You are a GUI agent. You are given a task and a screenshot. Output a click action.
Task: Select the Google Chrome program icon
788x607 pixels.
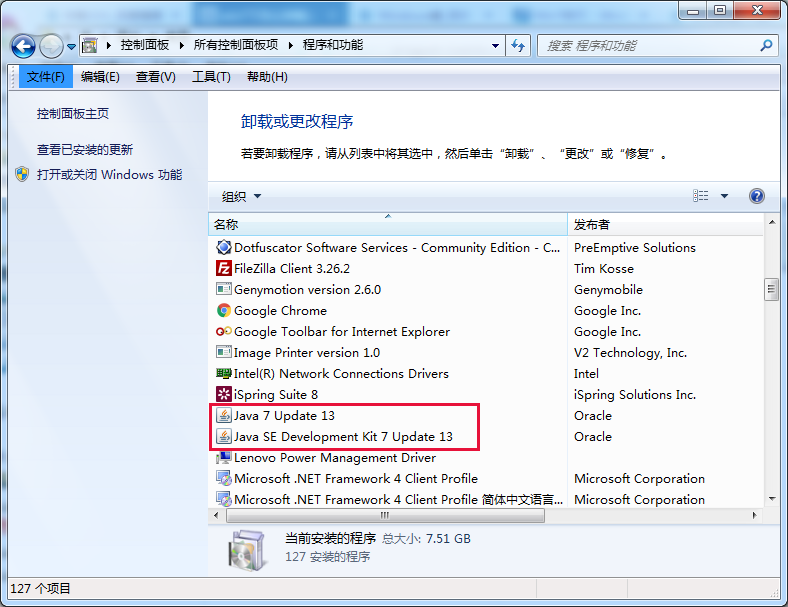pos(223,311)
